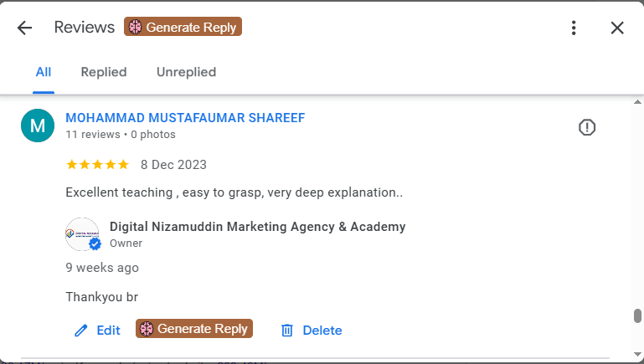Click the blue verified badge on the owner logo
Image resolution: width=644 pixels, height=364 pixels.
pos(95,244)
